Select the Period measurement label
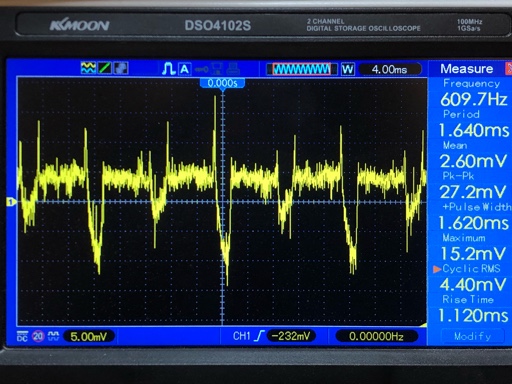The width and height of the screenshot is (512, 384). click(x=461, y=114)
